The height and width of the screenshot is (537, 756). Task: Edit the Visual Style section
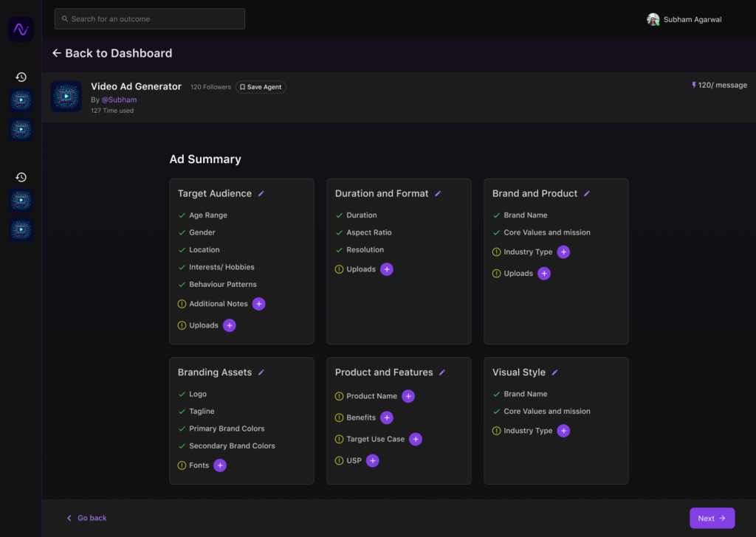tap(555, 373)
